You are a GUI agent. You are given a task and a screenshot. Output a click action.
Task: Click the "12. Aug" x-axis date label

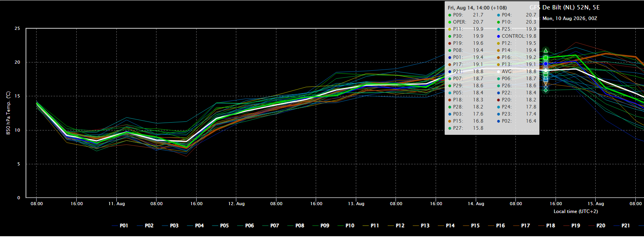[x=236, y=204]
